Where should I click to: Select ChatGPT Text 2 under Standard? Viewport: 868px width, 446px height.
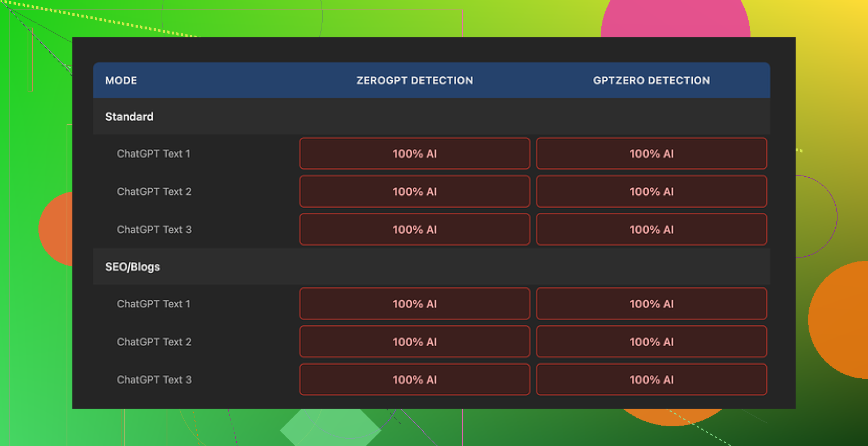click(x=154, y=191)
